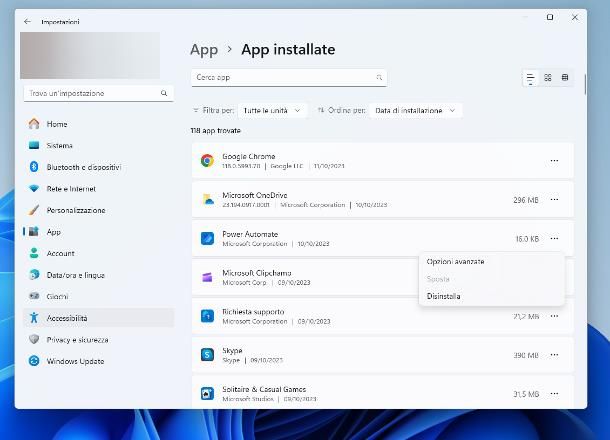Click the search icon in Trova un'impostazione
This screenshot has height=440, width=610.
(164, 93)
